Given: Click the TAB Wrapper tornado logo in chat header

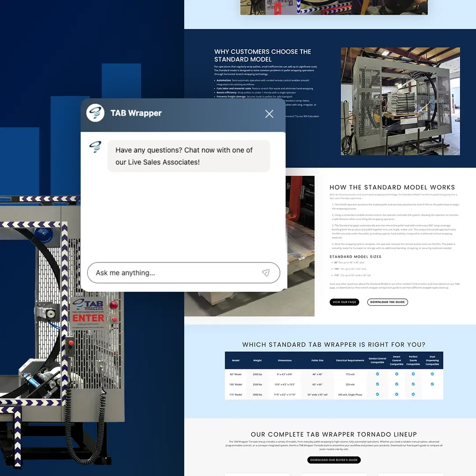Looking at the screenshot, I should [95, 113].
